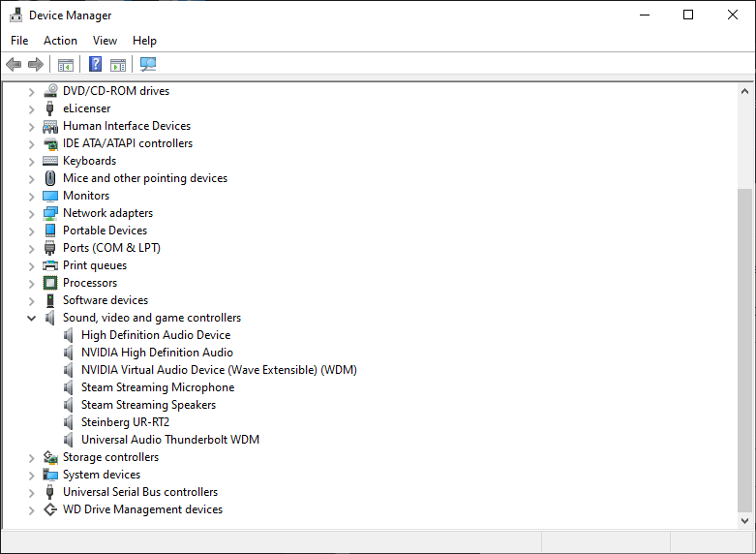Expand the Universal Serial Bus controllers node
The height and width of the screenshot is (554, 756).
pos(31,493)
